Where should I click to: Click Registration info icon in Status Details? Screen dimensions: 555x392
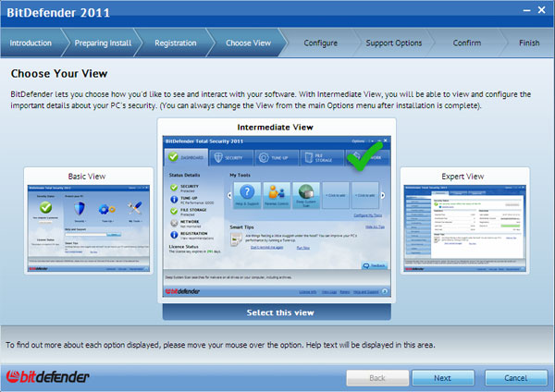click(174, 235)
